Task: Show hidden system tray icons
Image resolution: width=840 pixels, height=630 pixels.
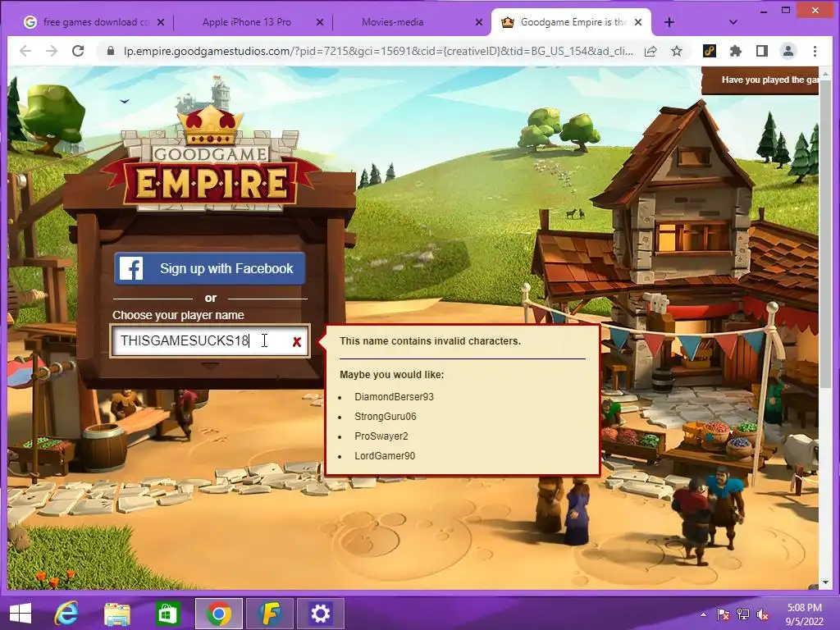Action: click(703, 614)
